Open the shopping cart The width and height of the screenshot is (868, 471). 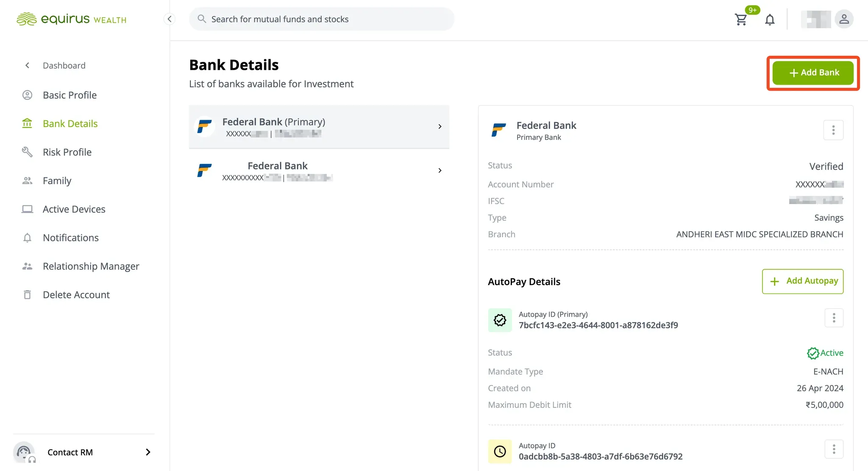point(741,19)
